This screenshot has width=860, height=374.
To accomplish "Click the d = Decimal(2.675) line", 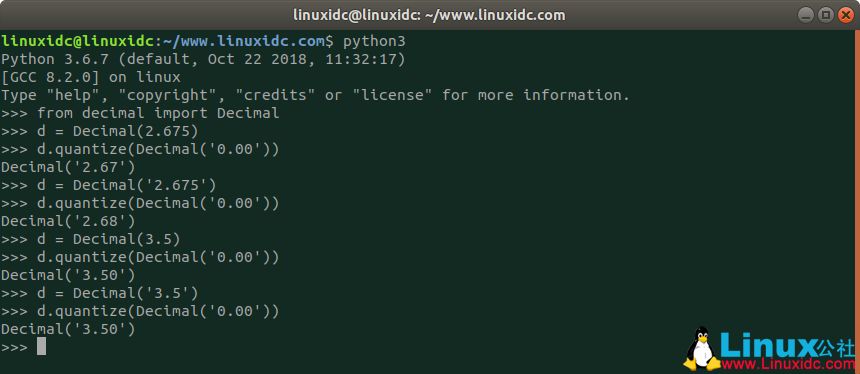I will click(100, 131).
